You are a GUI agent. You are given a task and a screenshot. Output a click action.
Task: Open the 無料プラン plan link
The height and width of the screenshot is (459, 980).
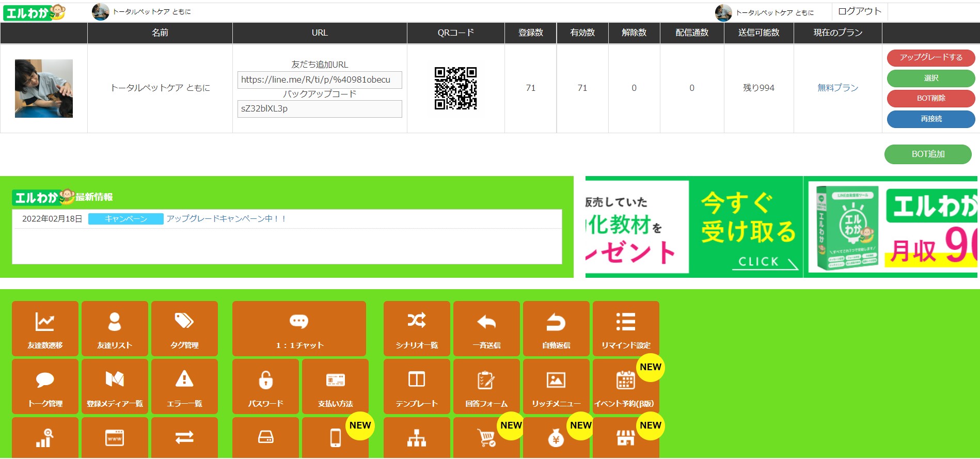[x=837, y=88]
